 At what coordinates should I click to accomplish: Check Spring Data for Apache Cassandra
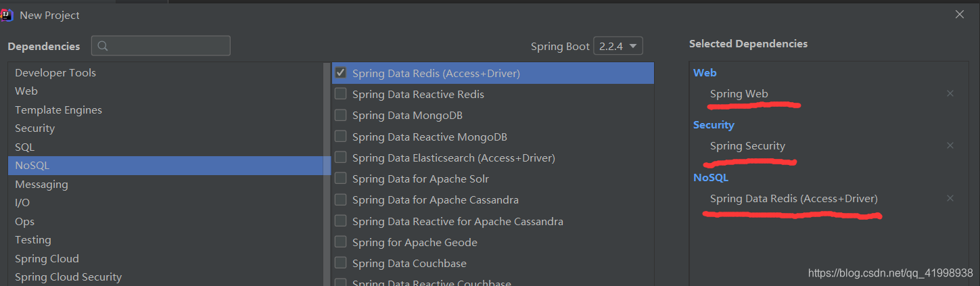pos(341,199)
